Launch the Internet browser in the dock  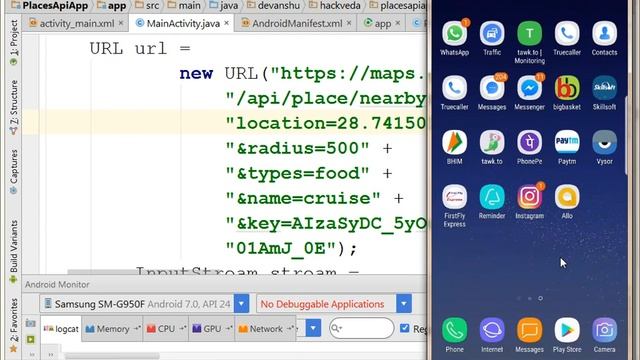pyautogui.click(x=492, y=330)
